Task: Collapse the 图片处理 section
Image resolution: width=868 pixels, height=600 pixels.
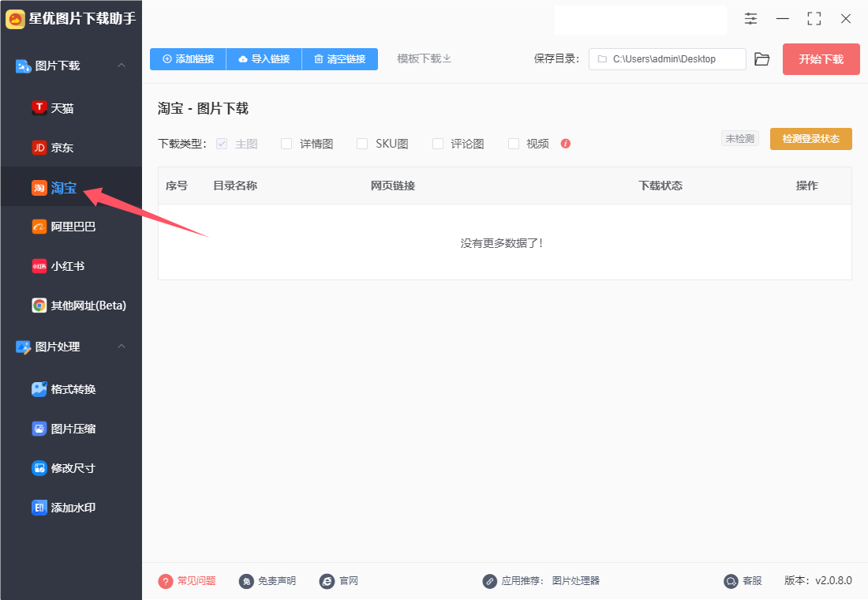Action: [122, 347]
